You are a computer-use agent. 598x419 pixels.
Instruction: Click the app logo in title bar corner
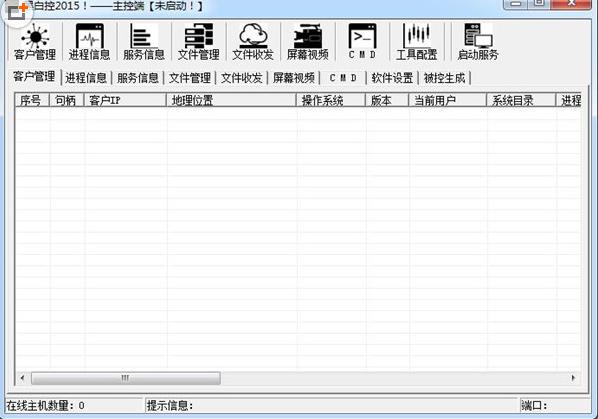point(17,11)
